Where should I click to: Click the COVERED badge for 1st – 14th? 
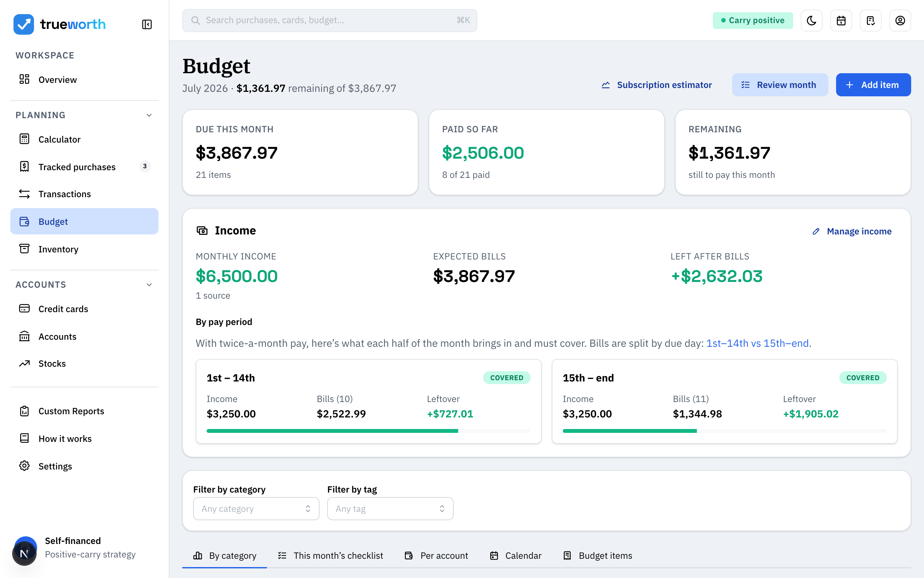(x=507, y=378)
